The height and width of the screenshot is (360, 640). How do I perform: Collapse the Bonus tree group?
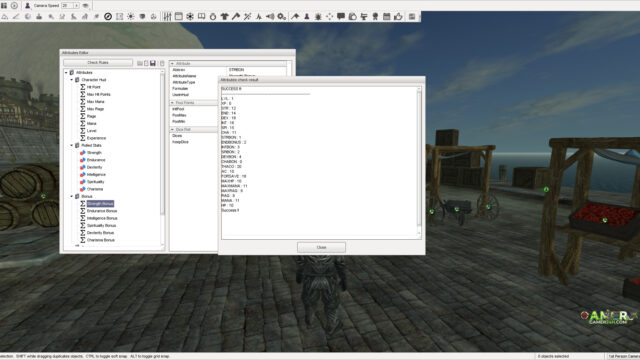pyautogui.click(x=71, y=196)
